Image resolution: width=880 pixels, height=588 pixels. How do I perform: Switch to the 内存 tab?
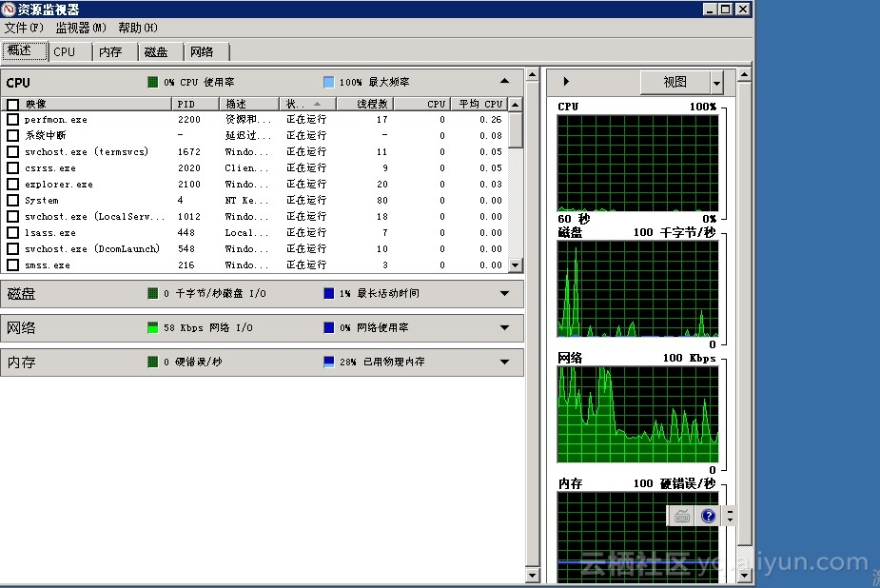[x=116, y=52]
